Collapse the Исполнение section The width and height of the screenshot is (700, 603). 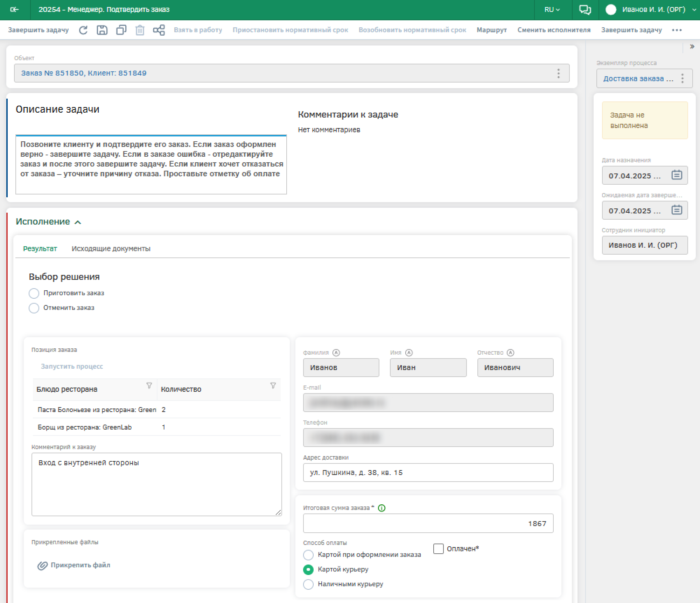tap(78, 222)
